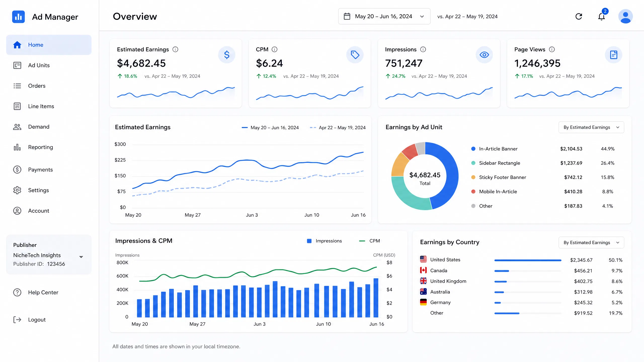Click the page icon on Page Views card
The width and height of the screenshot is (644, 362).
pos(614,55)
